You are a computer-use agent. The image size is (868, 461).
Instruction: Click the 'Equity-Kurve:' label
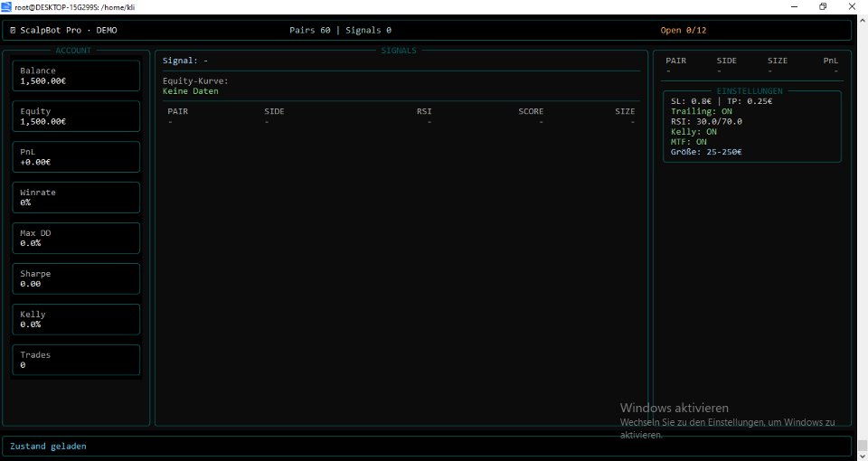(195, 81)
